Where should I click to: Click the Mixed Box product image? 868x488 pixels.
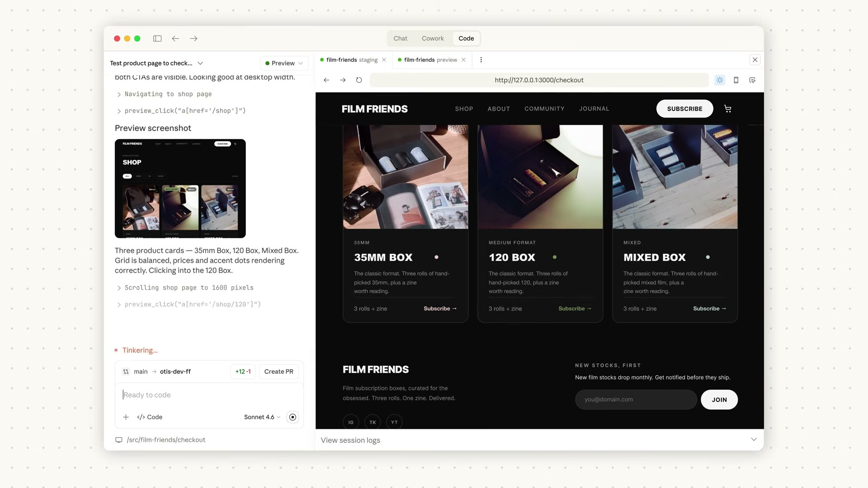675,177
